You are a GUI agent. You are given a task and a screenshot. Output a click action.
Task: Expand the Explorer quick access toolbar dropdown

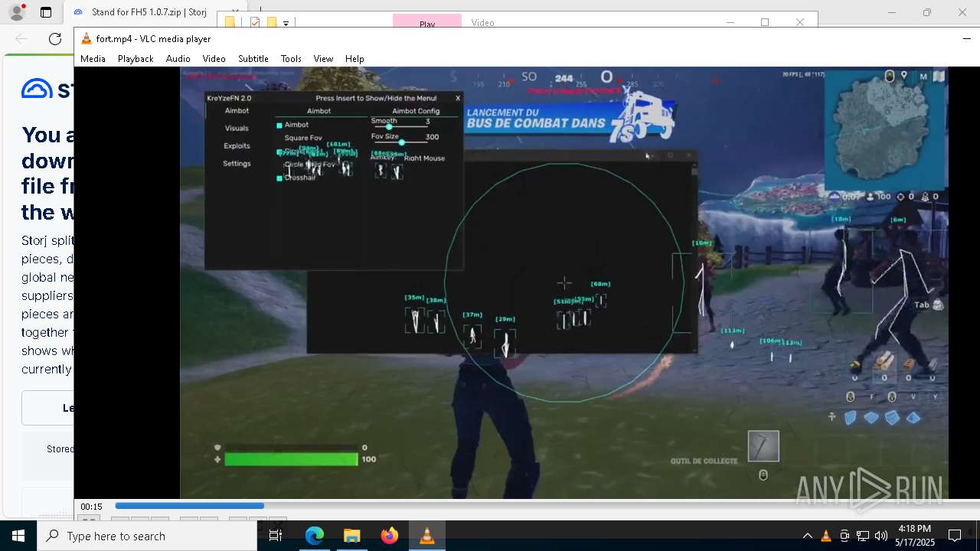point(286,23)
